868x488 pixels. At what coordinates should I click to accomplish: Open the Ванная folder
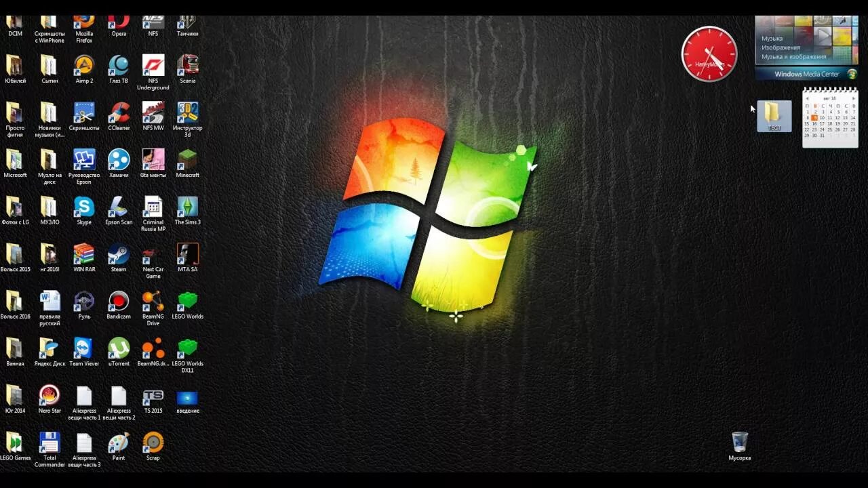[x=15, y=352]
